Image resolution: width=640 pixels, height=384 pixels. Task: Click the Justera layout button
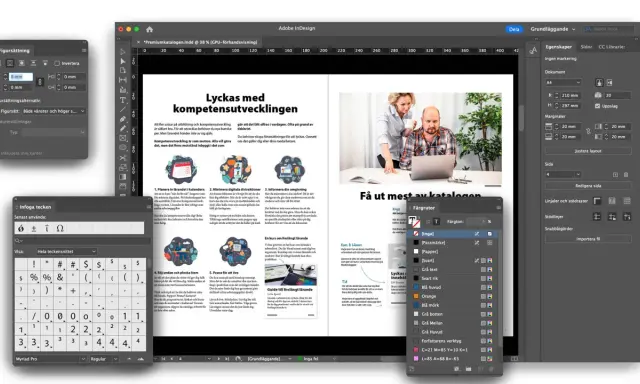point(588,151)
